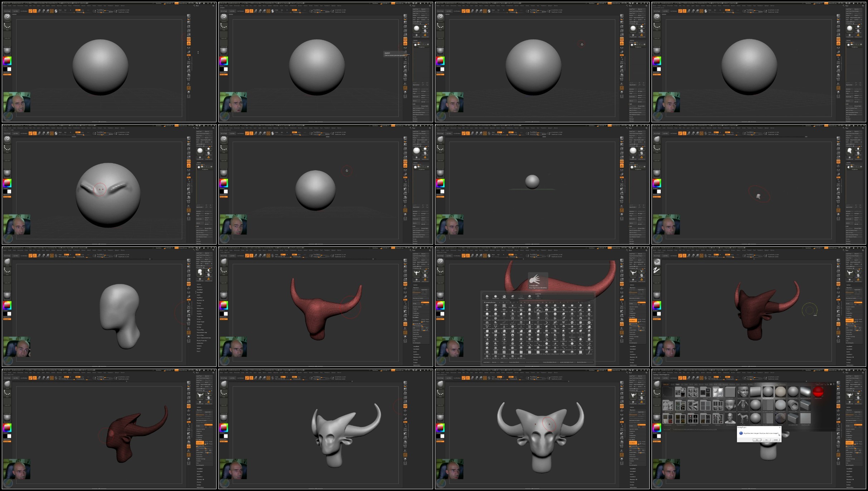The height and width of the screenshot is (491, 868).
Task: Click the dotted Stroke type icon in first frame
Action: coord(7,26)
